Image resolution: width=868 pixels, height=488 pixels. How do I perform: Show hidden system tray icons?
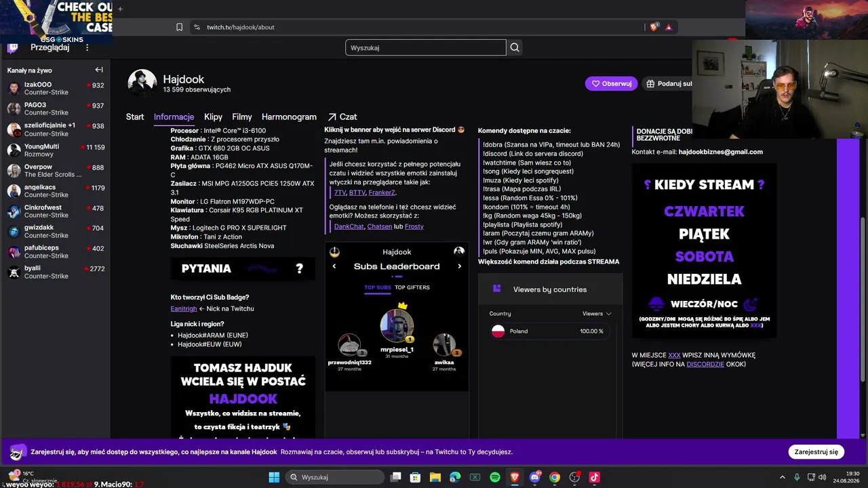tap(783, 477)
